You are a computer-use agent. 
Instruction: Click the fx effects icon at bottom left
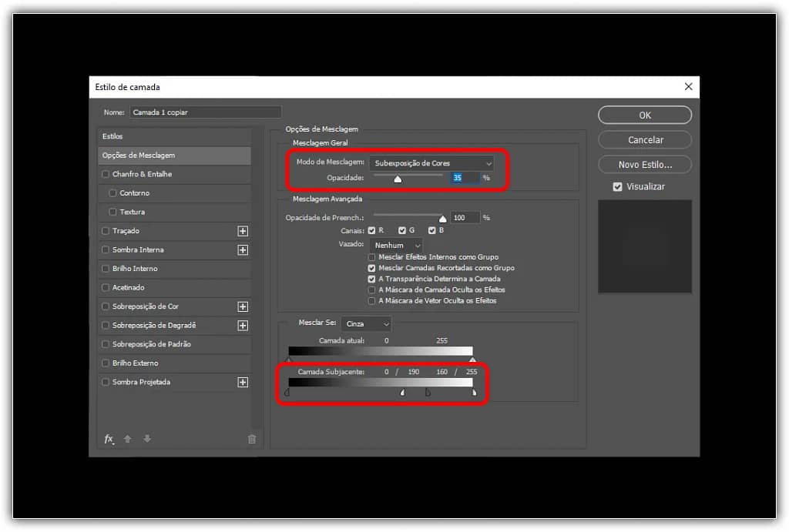pos(109,439)
